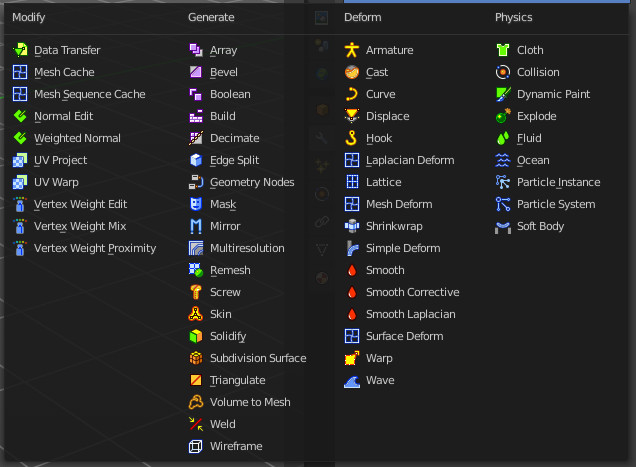Select Laplacian Deform modifier
Screen dimensions: 636x467
tap(409, 160)
